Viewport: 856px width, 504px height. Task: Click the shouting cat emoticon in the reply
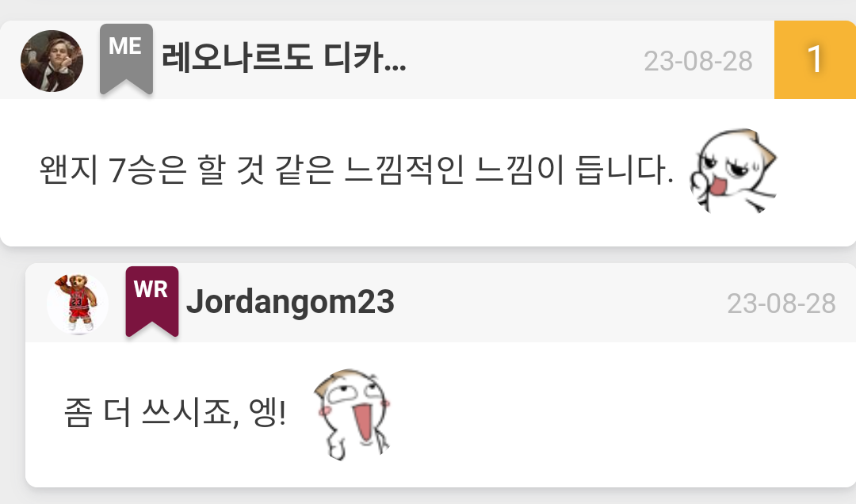point(352,414)
